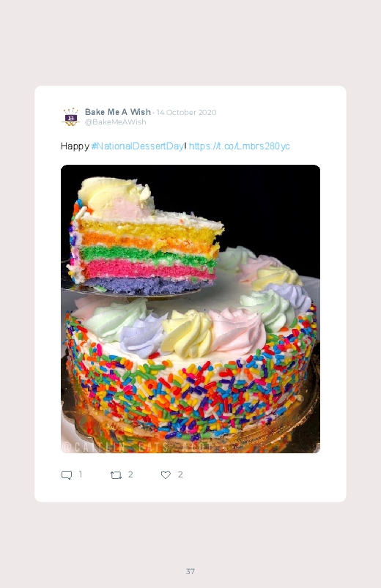381x588 pixels.
Task: Select the word Happy in the tweet
Action: (75, 146)
